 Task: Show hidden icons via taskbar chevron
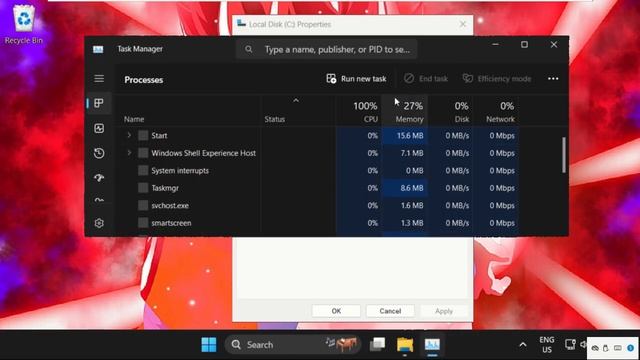click(x=523, y=345)
